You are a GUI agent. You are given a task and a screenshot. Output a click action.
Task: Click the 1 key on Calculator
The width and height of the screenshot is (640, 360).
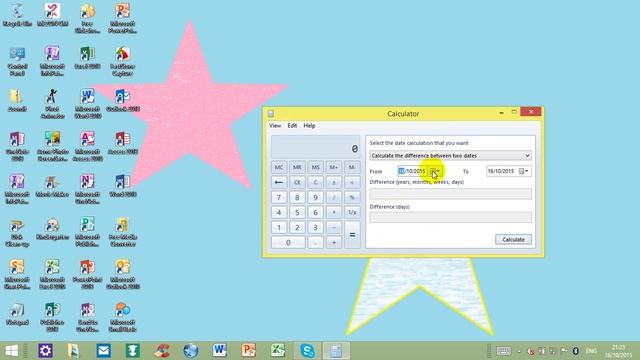pyautogui.click(x=279, y=228)
